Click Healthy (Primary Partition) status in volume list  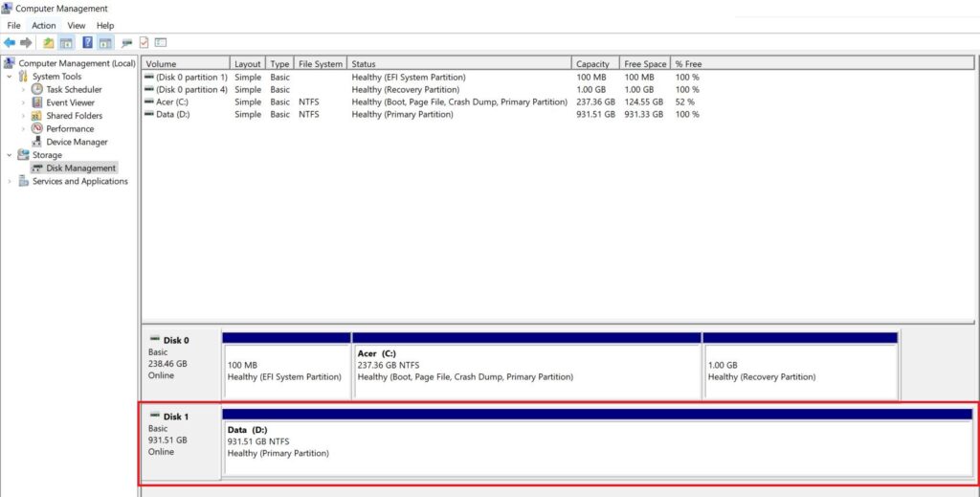[403, 114]
